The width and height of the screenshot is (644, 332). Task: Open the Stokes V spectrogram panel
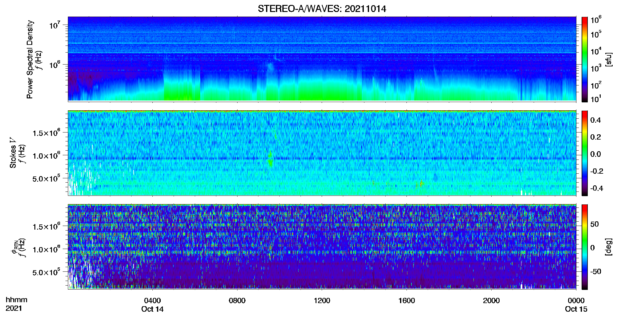tap(322, 153)
